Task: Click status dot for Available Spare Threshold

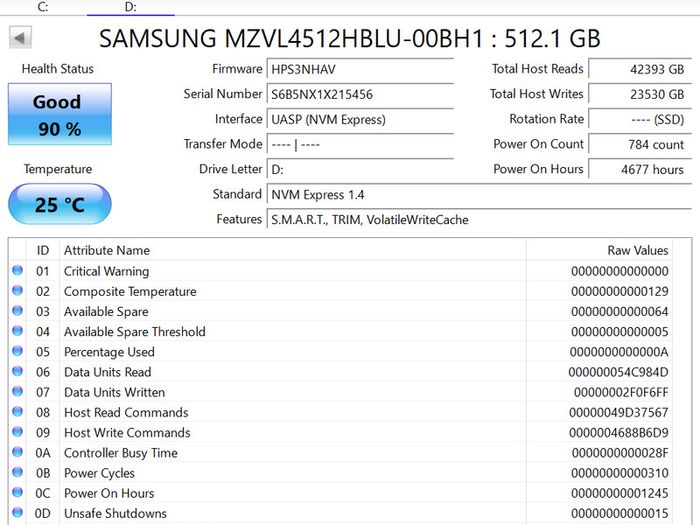Action: pyautogui.click(x=17, y=330)
